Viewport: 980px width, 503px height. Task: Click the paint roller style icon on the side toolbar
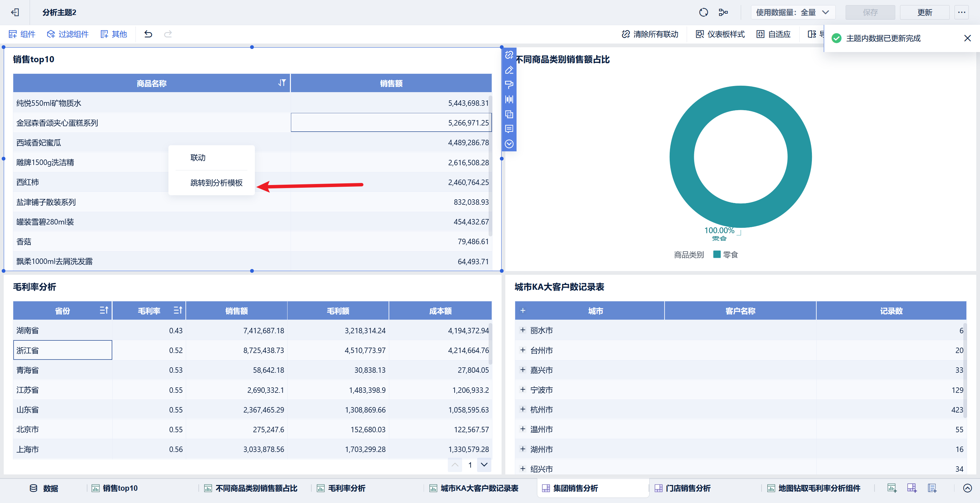[509, 84]
